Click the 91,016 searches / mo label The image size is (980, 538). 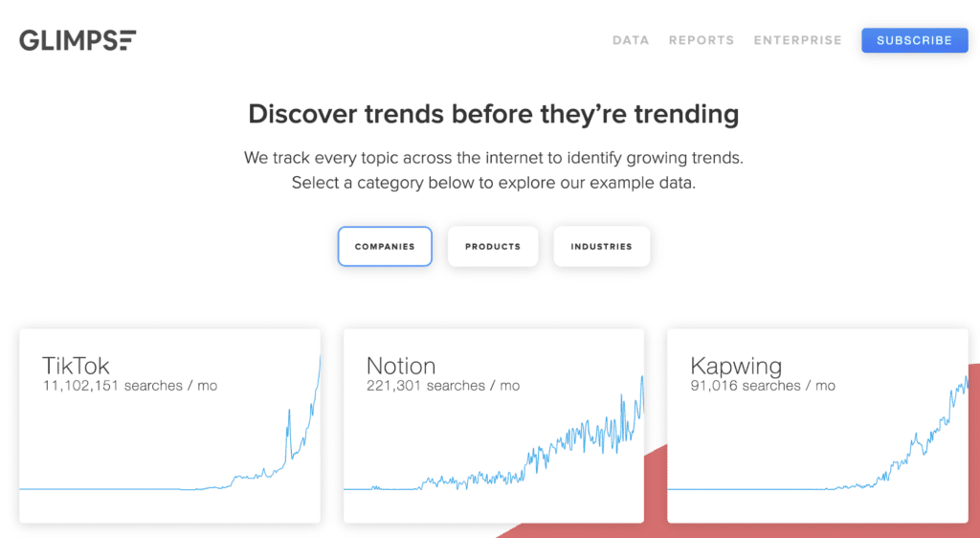click(x=763, y=386)
